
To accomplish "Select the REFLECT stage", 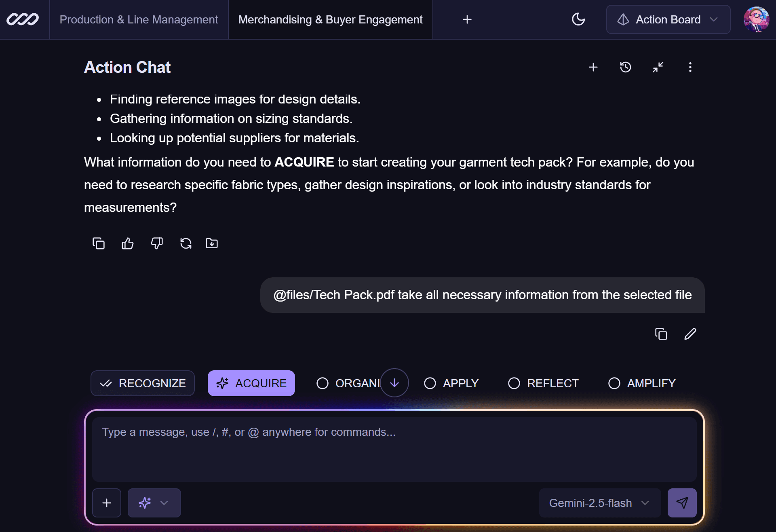I will pos(544,383).
